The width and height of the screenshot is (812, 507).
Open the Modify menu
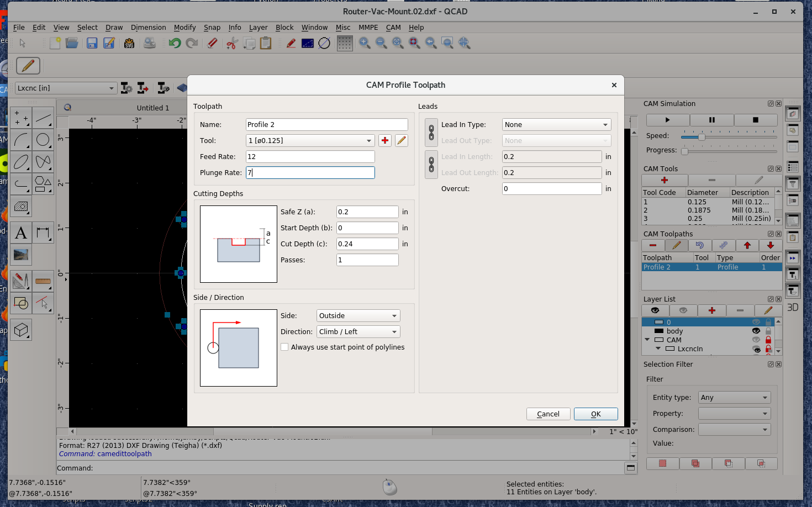184,28
